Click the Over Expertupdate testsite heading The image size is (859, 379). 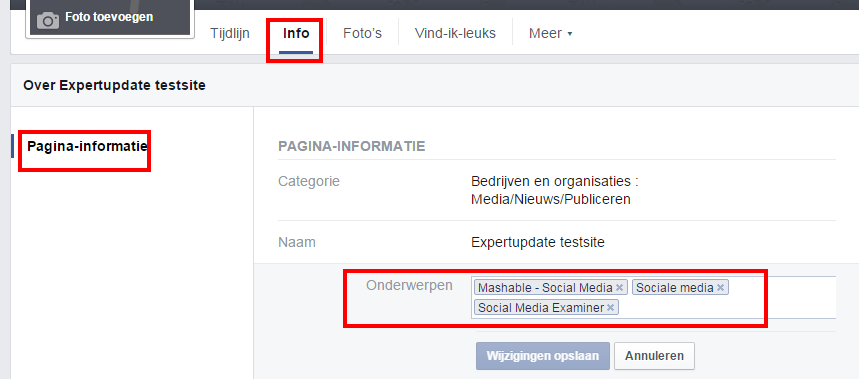114,85
